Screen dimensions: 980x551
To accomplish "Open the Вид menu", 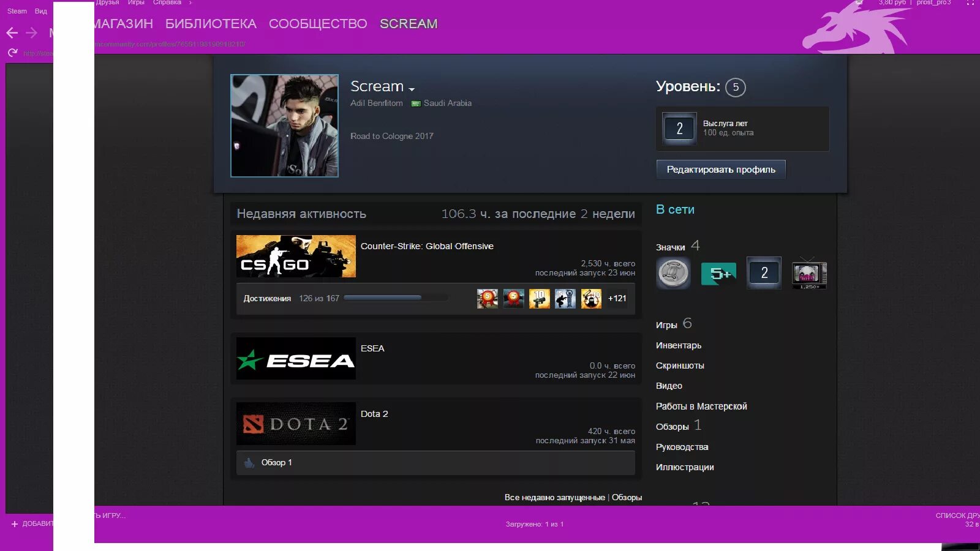I will point(40,11).
